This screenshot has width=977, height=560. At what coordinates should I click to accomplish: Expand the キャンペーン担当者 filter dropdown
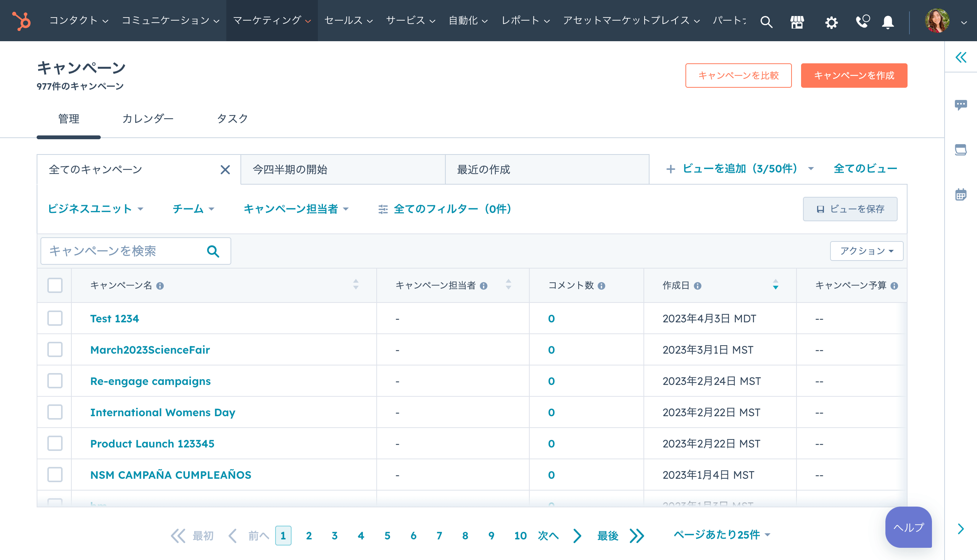296,209
